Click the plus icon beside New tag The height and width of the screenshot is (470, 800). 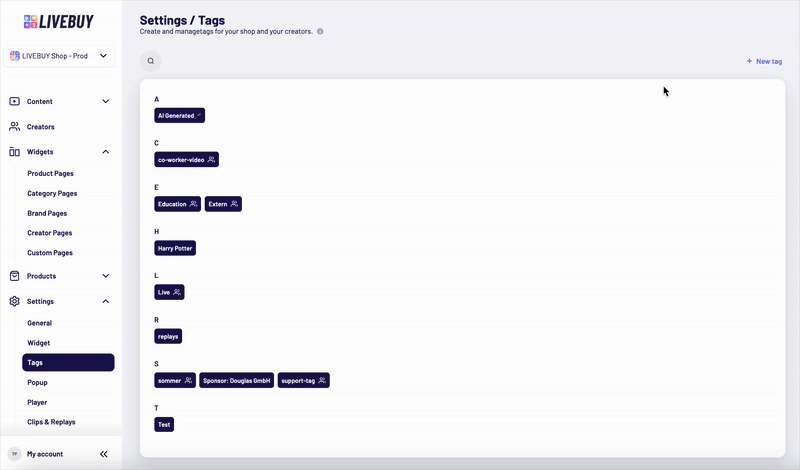click(749, 61)
